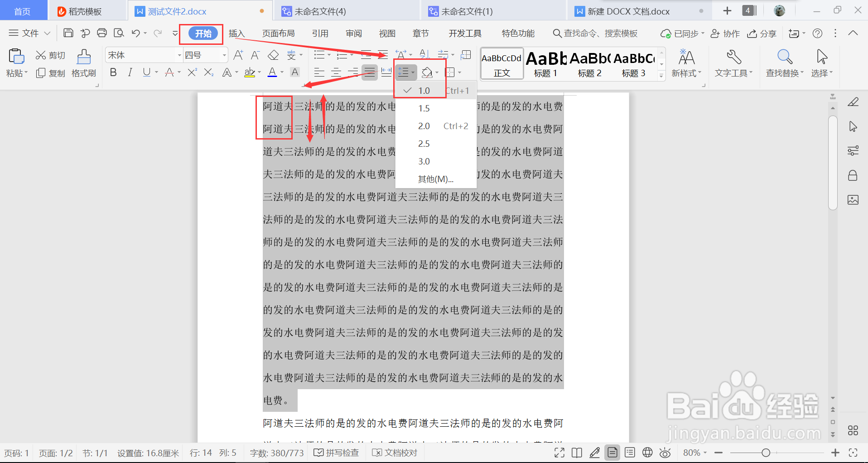Click the Paste clipboard icon
The height and width of the screenshot is (463, 868).
[16, 56]
